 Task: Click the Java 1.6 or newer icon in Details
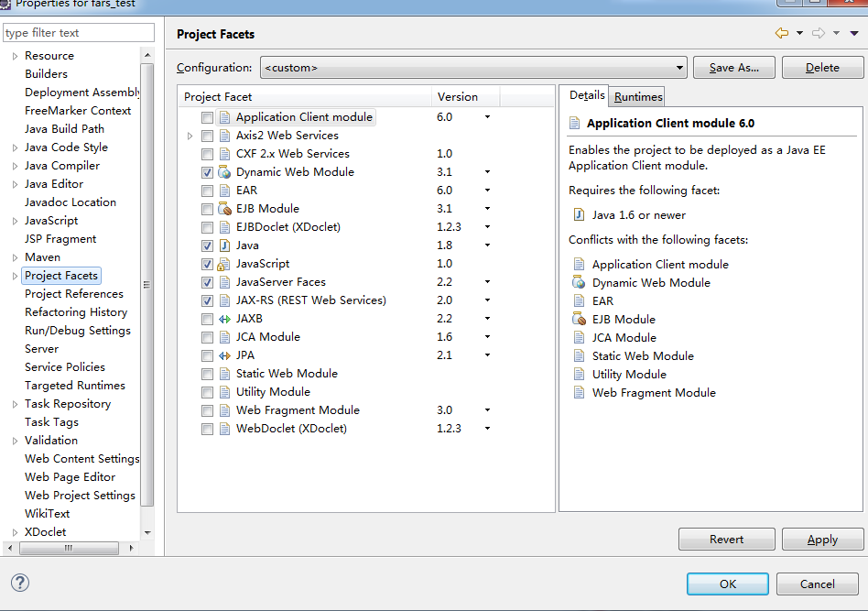point(579,215)
